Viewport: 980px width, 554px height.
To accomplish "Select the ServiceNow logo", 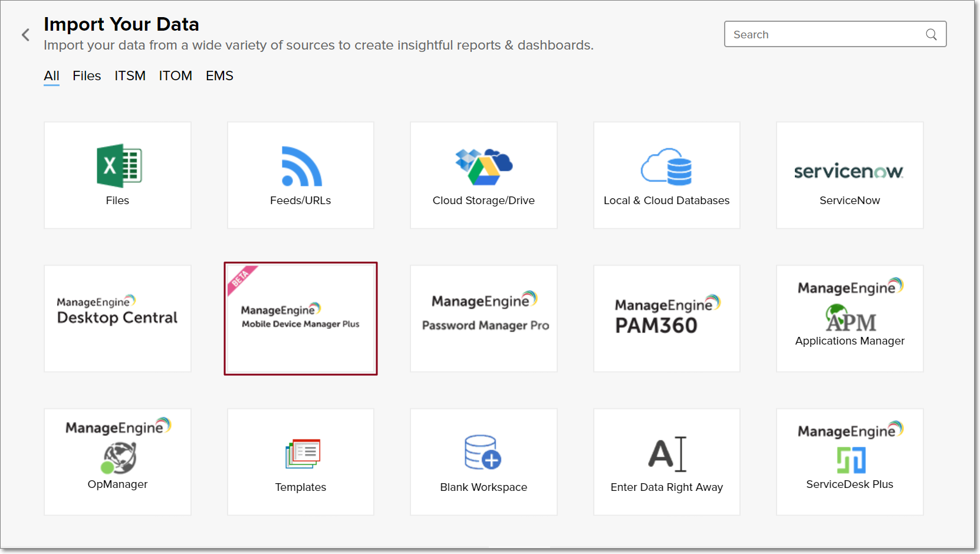I will point(849,171).
